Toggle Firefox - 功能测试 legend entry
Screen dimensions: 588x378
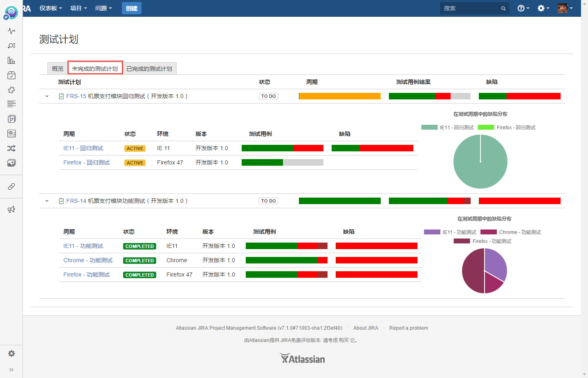(483, 241)
